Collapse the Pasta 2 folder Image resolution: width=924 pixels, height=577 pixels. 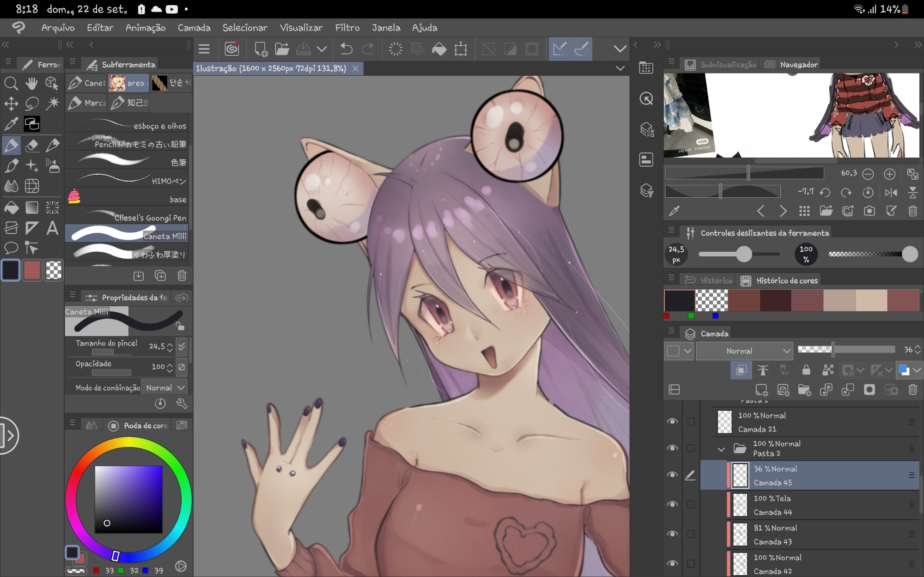click(721, 449)
